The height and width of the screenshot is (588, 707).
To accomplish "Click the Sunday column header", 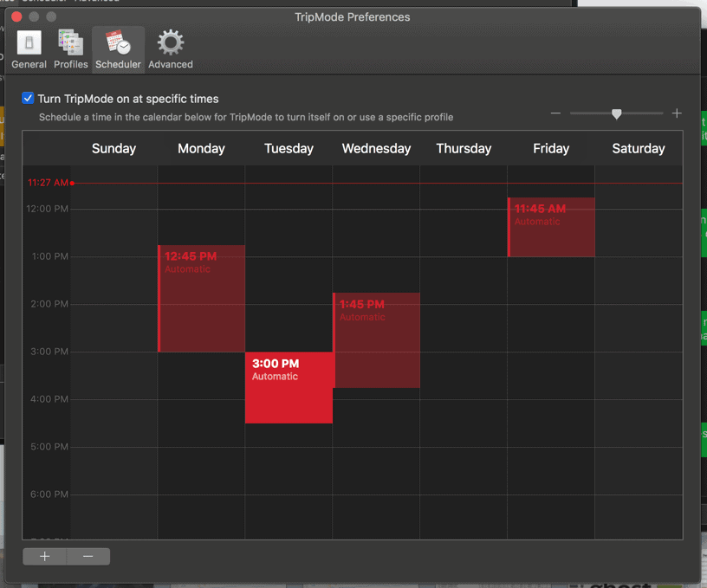I will point(114,148).
